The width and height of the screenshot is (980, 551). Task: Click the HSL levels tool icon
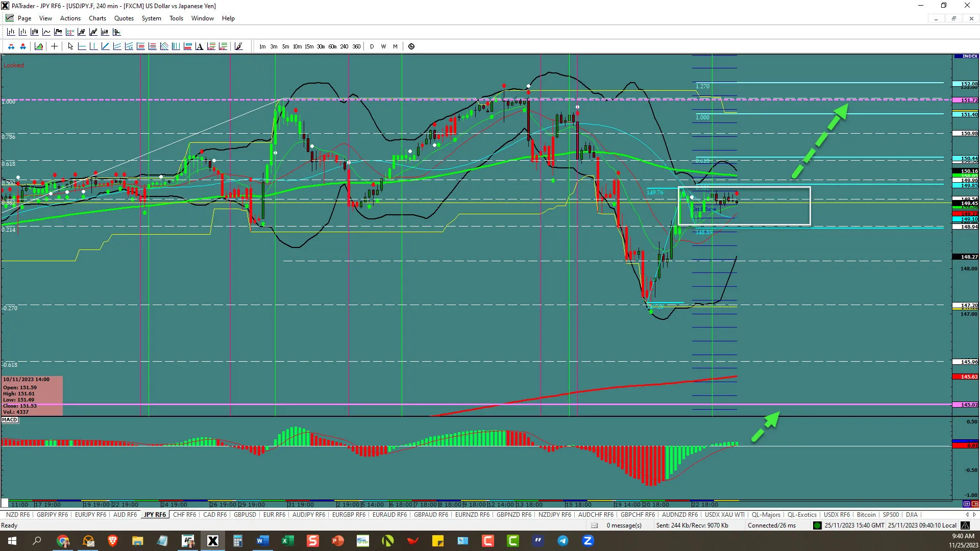click(223, 46)
